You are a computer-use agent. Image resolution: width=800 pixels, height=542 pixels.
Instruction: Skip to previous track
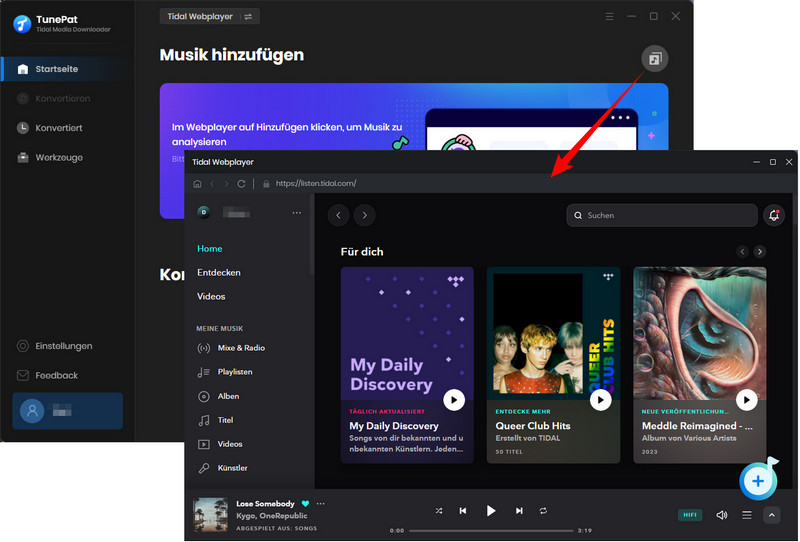click(x=463, y=511)
